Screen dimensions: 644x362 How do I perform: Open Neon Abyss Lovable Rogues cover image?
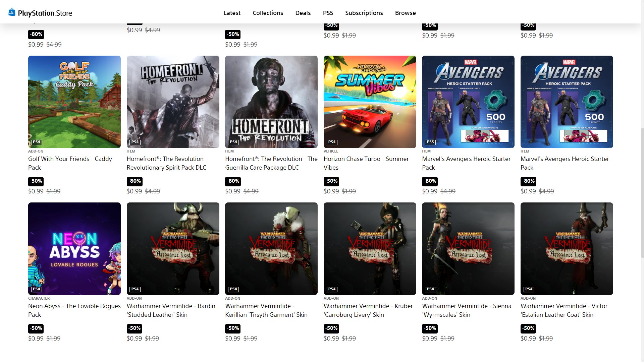click(74, 249)
